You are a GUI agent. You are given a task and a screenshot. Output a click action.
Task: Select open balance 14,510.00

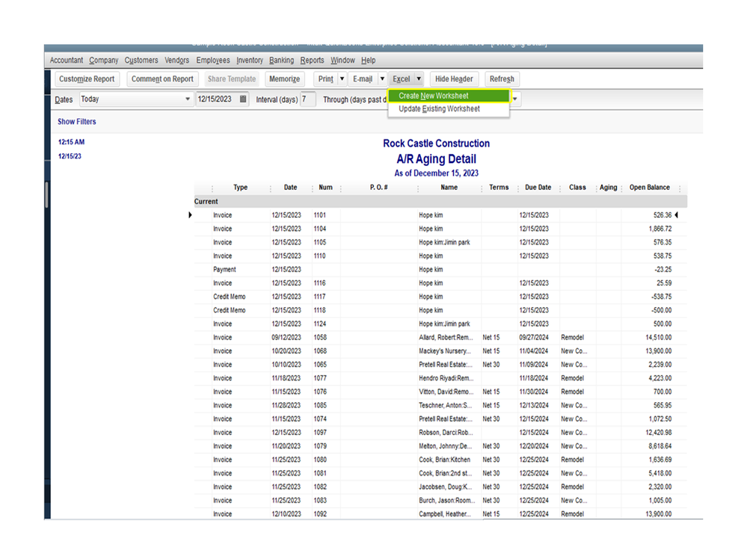point(659,338)
